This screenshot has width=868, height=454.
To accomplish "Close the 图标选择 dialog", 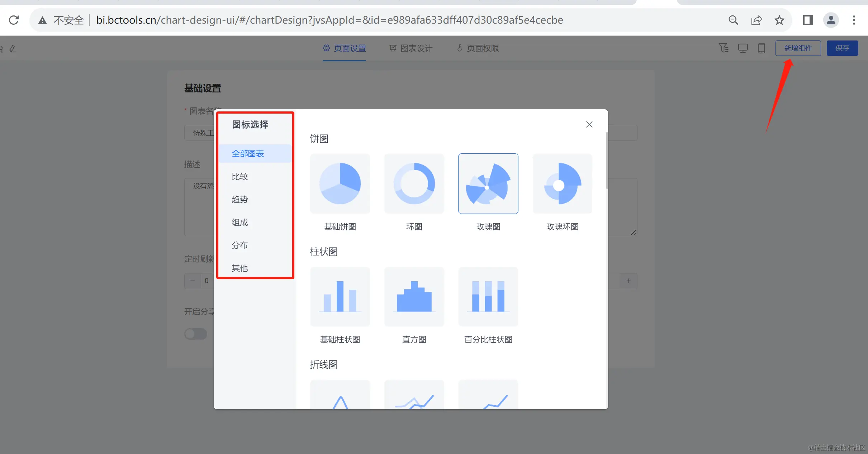I will (x=589, y=124).
